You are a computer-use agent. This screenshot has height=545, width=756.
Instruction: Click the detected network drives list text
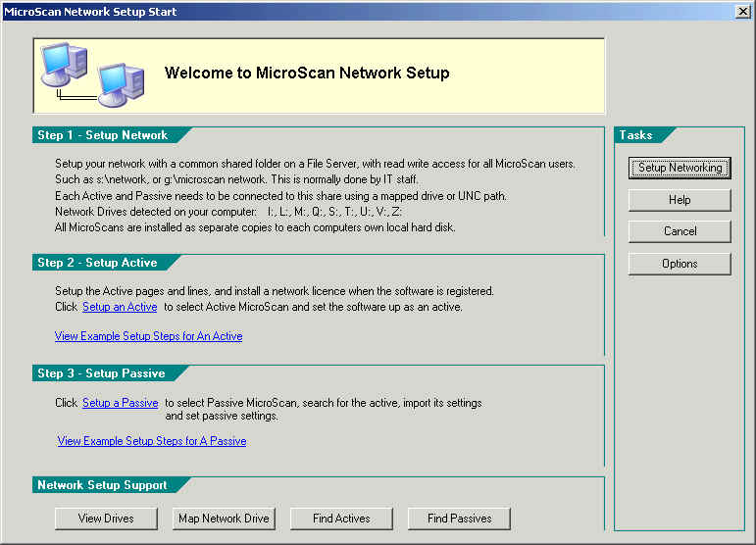(334, 212)
